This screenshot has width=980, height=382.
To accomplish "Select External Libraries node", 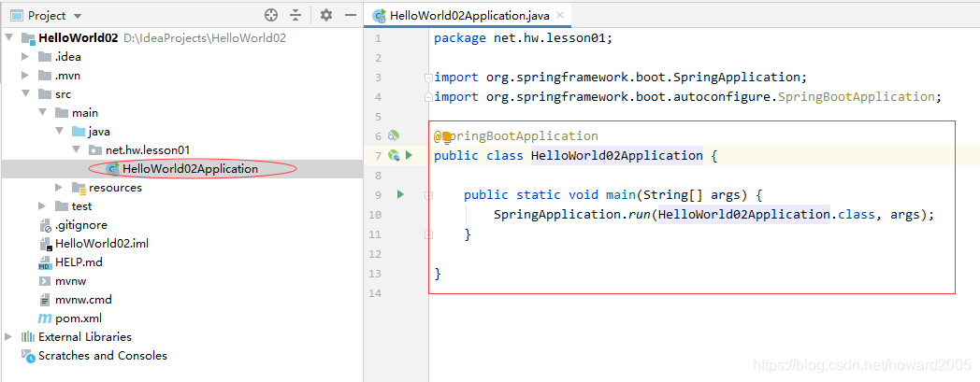I will point(85,337).
